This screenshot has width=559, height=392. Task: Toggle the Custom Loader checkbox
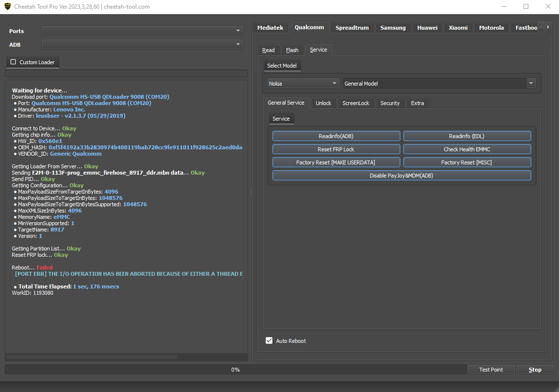click(13, 62)
